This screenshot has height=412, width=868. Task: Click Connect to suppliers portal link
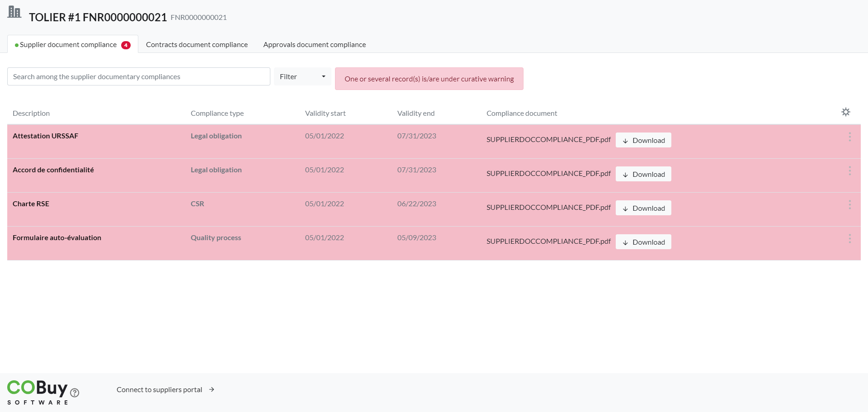point(159,389)
